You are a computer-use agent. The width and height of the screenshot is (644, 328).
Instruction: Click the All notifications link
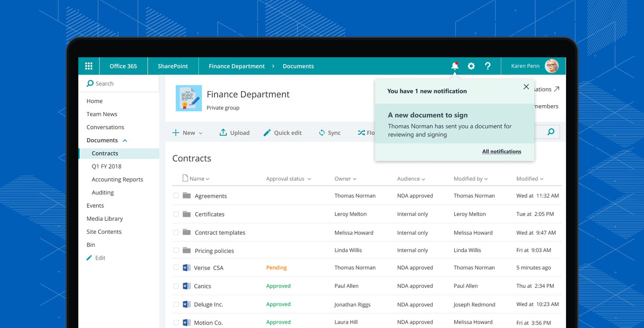coord(502,152)
